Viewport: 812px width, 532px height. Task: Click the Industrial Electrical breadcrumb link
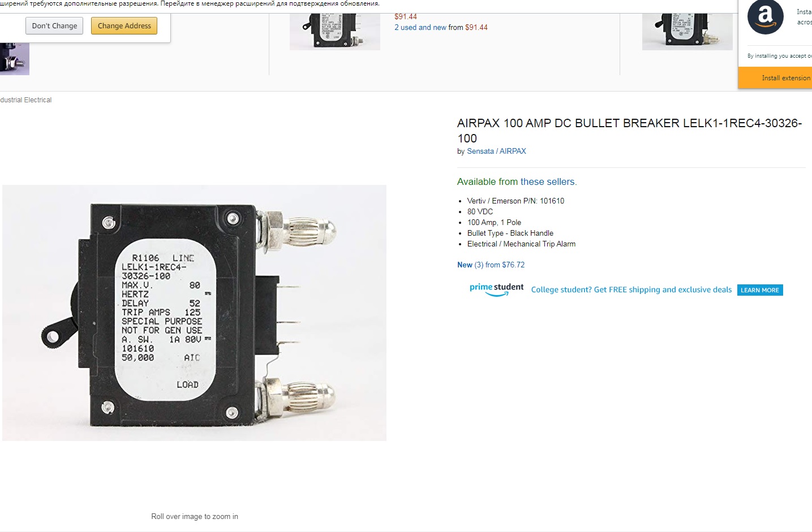click(x=25, y=100)
